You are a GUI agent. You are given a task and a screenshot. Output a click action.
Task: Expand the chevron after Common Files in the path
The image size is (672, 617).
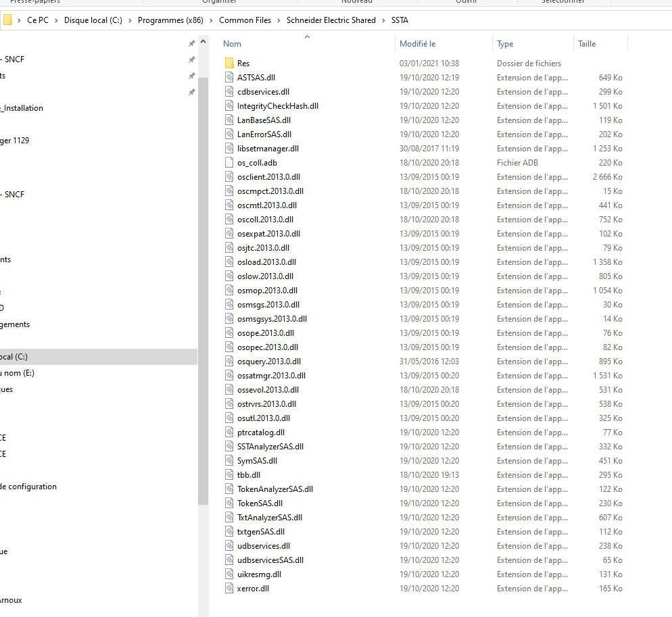point(279,20)
